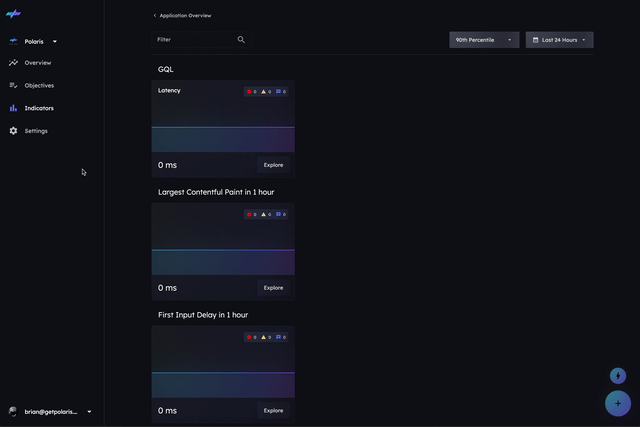This screenshot has height=427, width=640.
Task: Click the blue comment count on First Input Delay card
Action: [281, 337]
